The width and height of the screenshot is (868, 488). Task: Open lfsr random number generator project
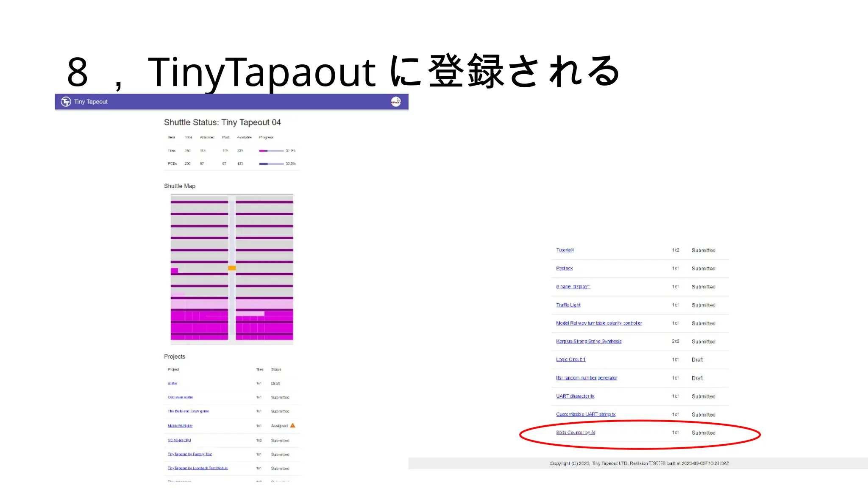click(587, 378)
